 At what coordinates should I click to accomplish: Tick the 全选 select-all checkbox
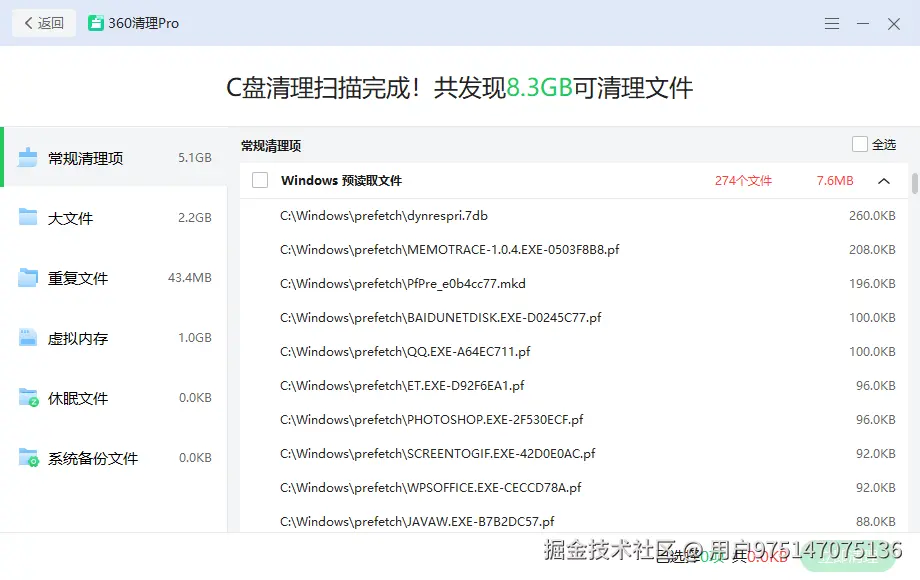click(860, 144)
